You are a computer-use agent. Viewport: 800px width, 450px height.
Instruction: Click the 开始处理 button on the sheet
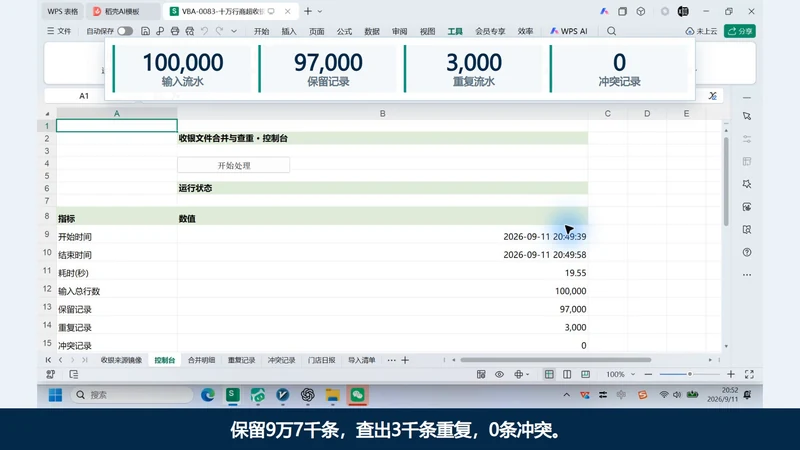(234, 165)
